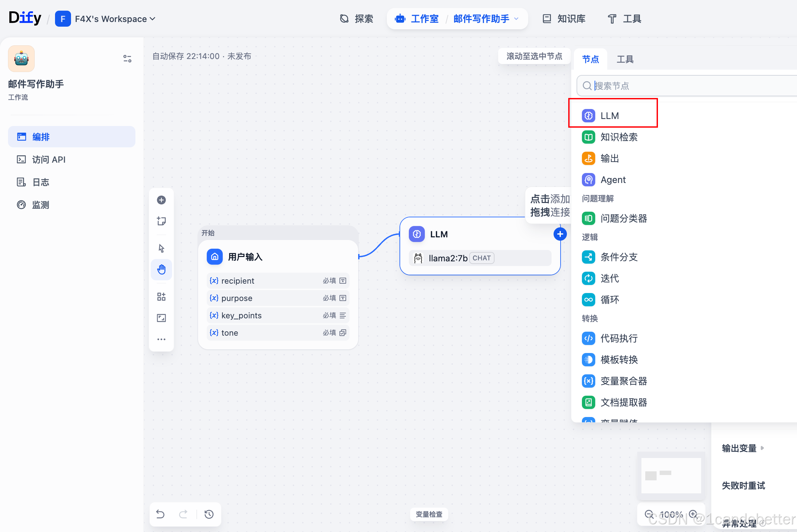Click the add node plus icon in canvas toolbar
Image resolution: width=797 pixels, height=532 pixels.
click(x=161, y=200)
